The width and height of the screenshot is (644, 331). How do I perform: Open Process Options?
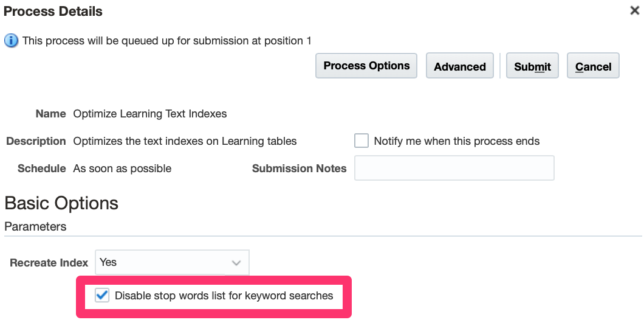(366, 66)
